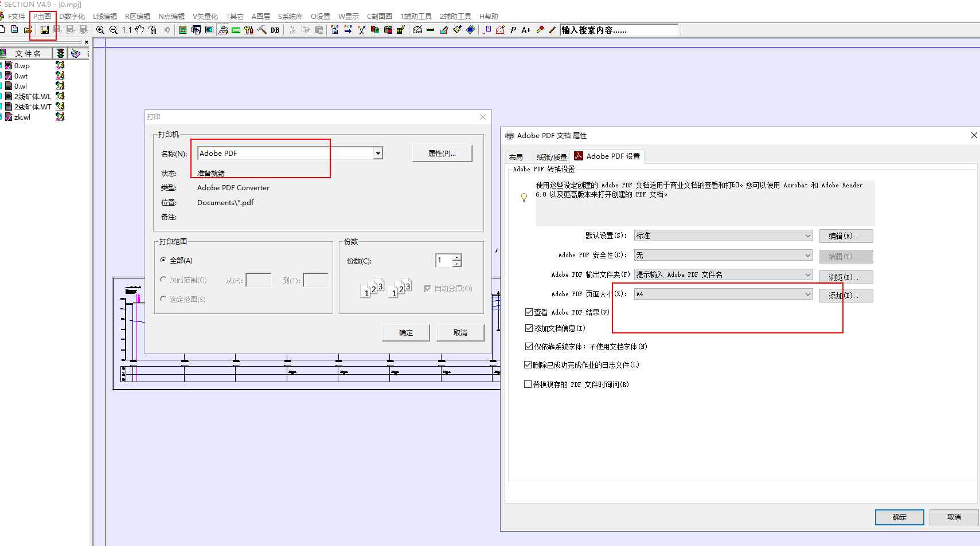Open the L线编辑 menu

(104, 17)
